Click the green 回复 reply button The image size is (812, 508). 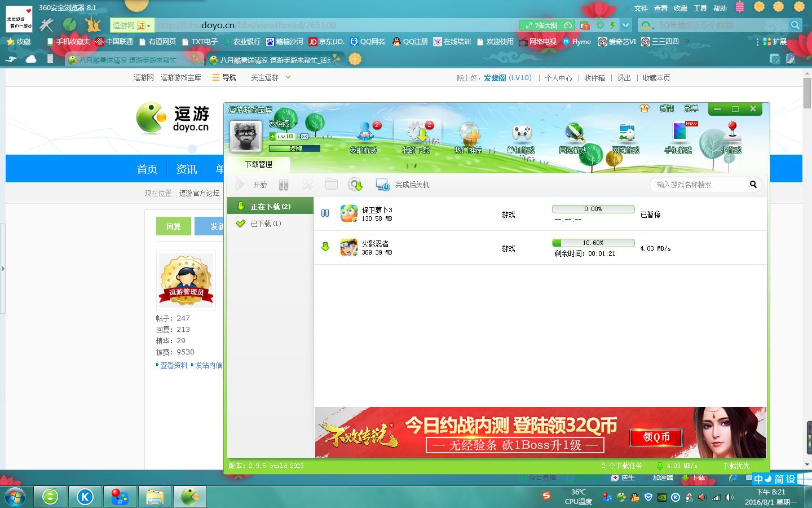coord(174,226)
